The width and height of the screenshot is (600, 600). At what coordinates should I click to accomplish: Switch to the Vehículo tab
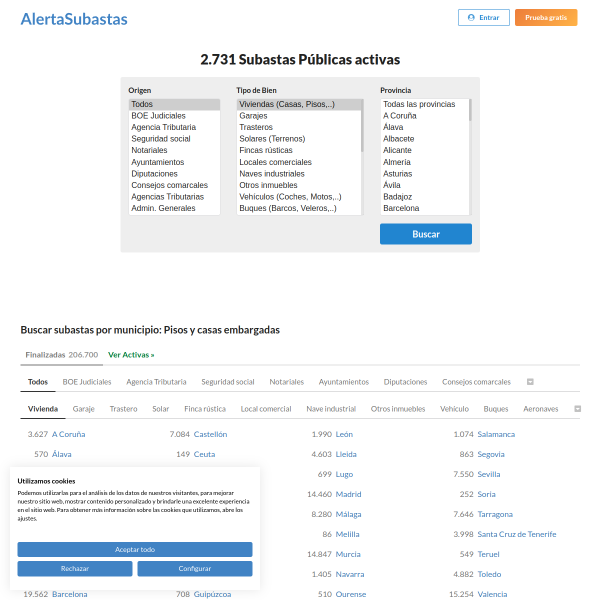click(x=454, y=409)
